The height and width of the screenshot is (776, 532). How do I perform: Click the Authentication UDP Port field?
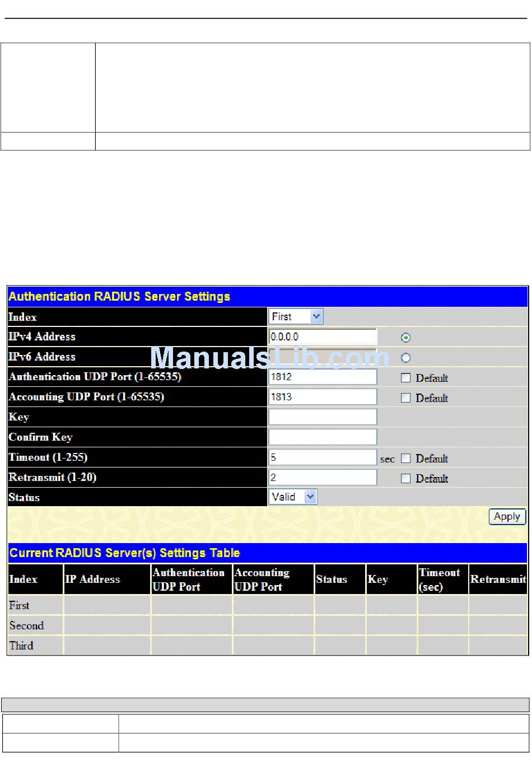tap(323, 377)
